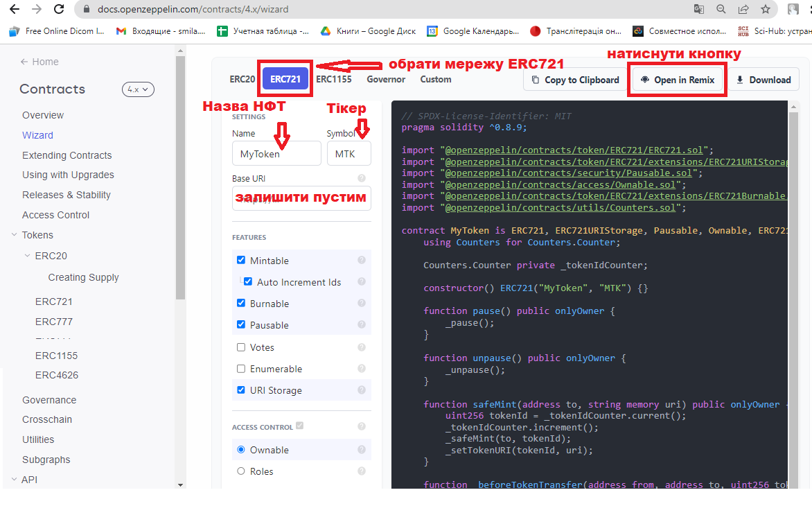Viewport: 812px width, 506px height.
Task: Click the Google Translate icon in address bar
Action: 699,10
